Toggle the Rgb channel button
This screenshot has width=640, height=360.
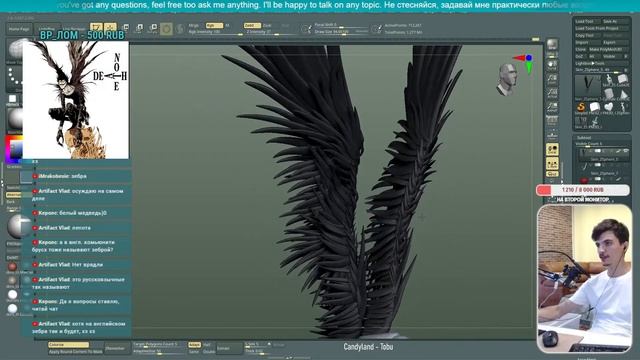(x=213, y=25)
